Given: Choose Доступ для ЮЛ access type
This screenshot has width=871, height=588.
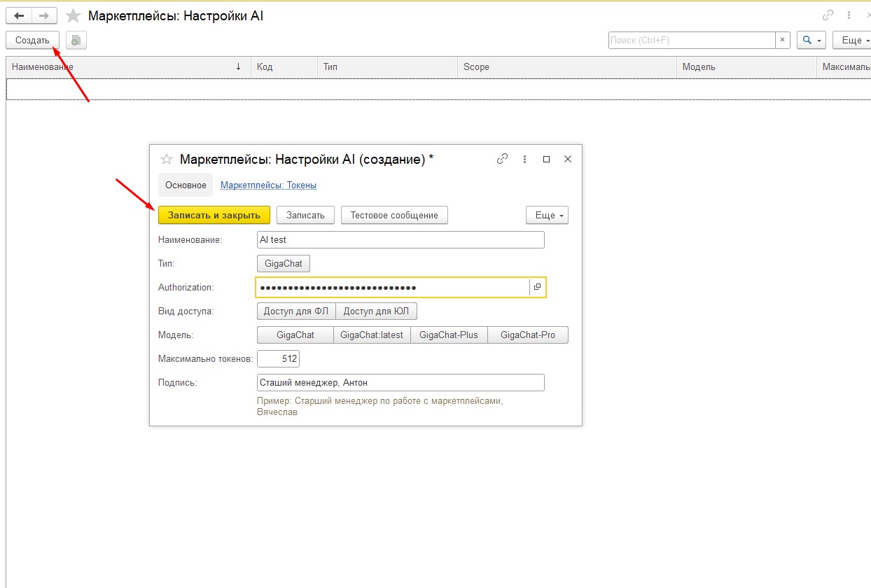Looking at the screenshot, I should click(377, 311).
